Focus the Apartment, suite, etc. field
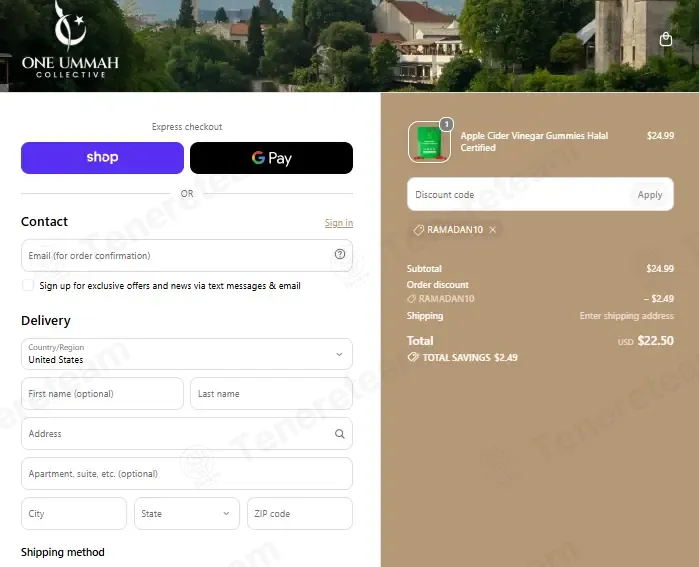This screenshot has width=699, height=567. pos(187,473)
